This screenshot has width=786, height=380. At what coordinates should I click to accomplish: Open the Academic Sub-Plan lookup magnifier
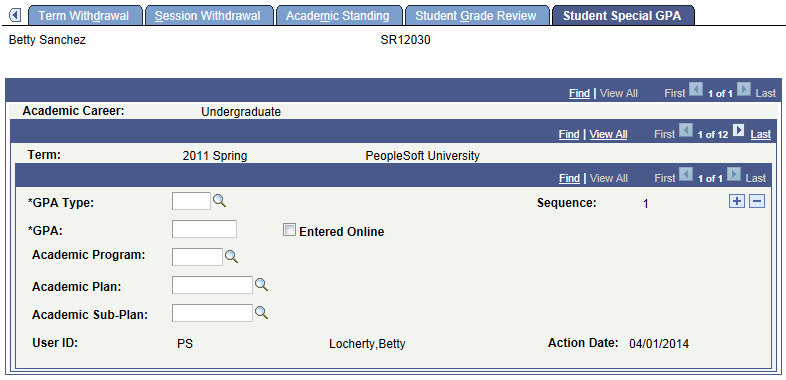coord(262,313)
